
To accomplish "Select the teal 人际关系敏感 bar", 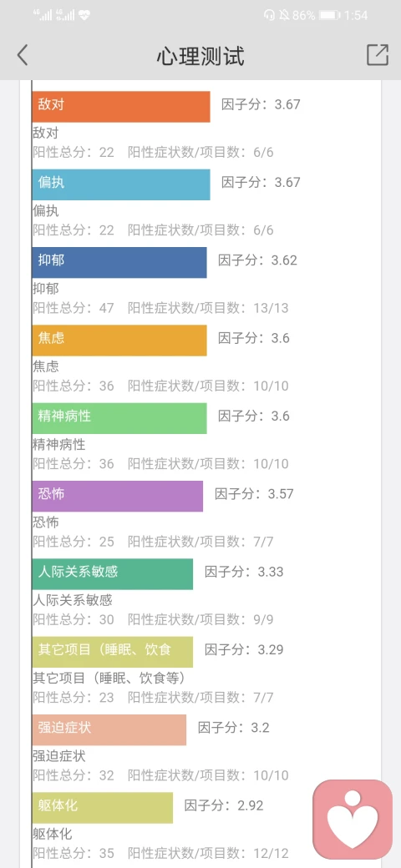I will (113, 574).
